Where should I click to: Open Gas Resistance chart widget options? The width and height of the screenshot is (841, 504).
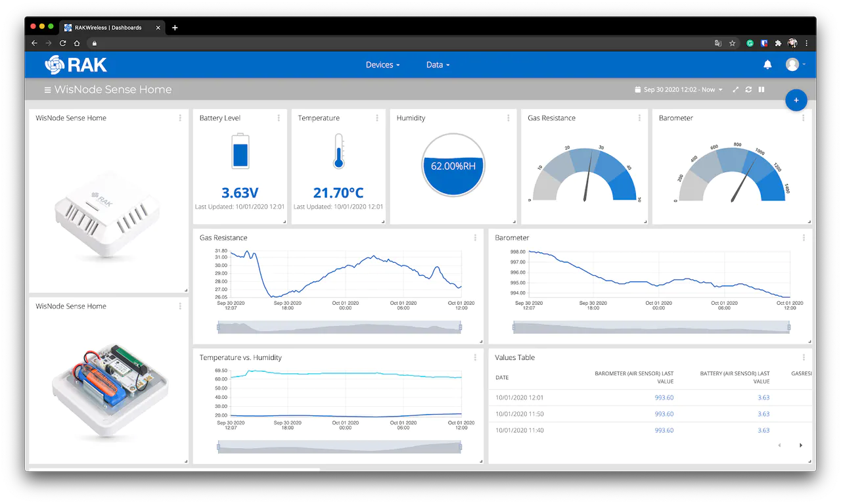tap(475, 238)
